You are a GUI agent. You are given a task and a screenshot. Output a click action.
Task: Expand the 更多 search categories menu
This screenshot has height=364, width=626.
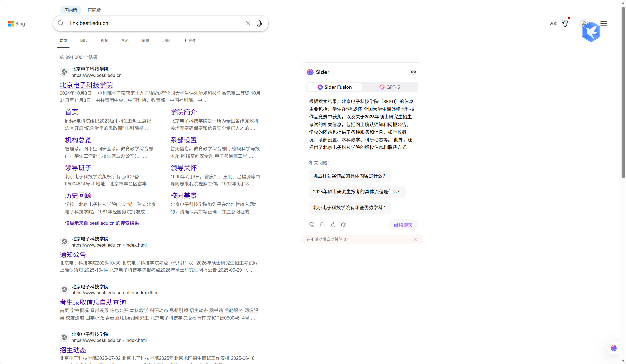[190, 41]
